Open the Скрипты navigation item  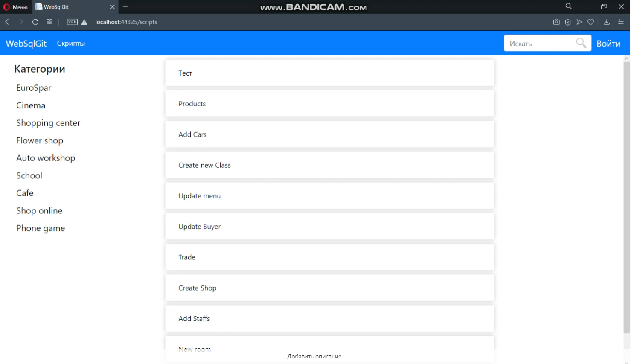point(71,44)
